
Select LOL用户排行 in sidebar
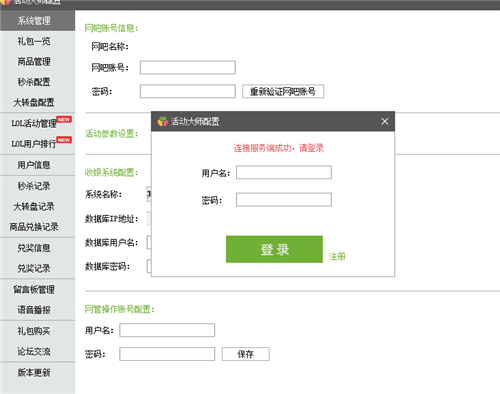(x=34, y=144)
